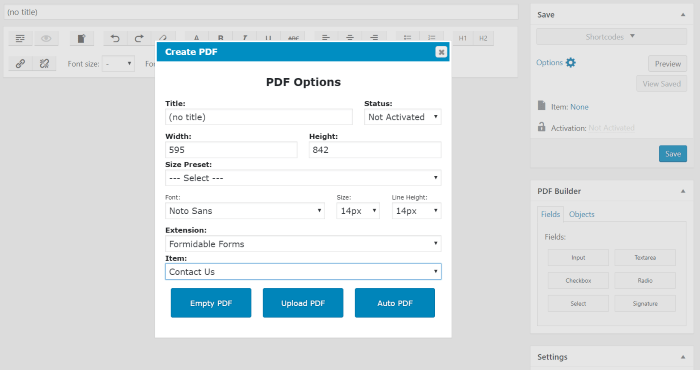Viewport: 700px width, 370px height.
Task: Open the Extension dropdown showing Formidable Forms
Action: point(303,244)
